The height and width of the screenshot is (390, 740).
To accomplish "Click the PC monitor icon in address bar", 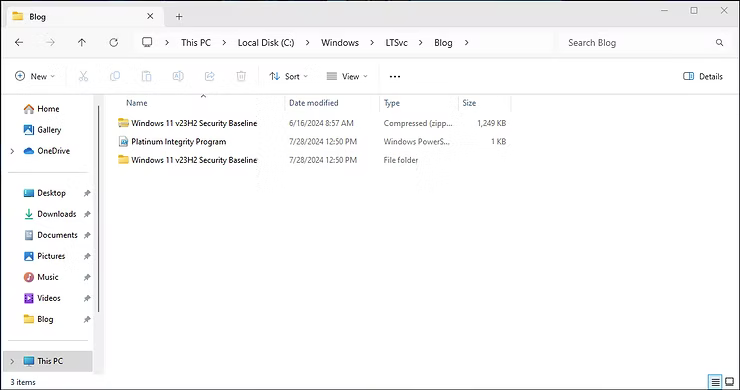I will 147,42.
